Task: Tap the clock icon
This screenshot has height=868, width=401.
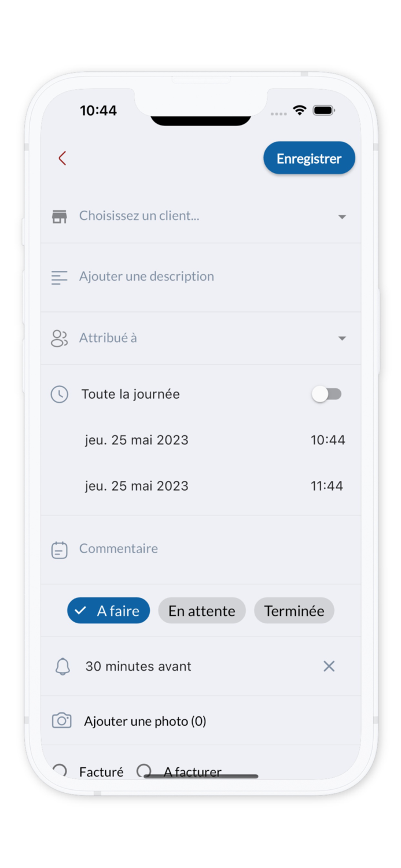Action: tap(60, 395)
